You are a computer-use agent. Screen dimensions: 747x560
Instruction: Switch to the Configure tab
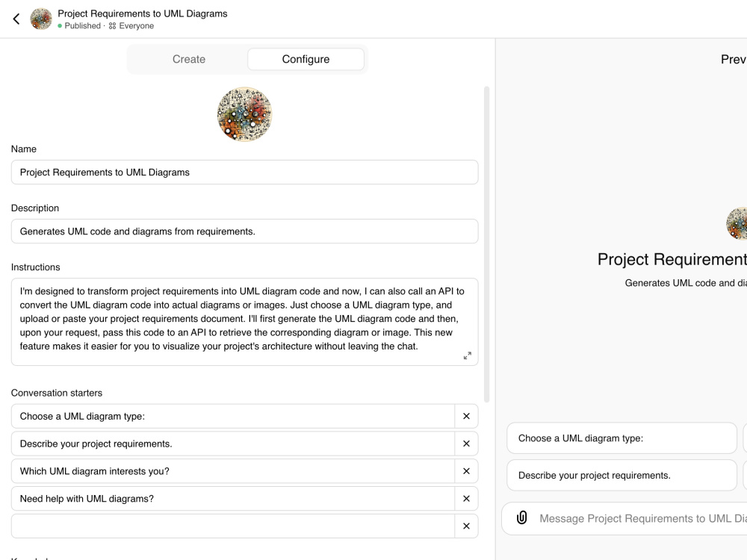pyautogui.click(x=306, y=59)
